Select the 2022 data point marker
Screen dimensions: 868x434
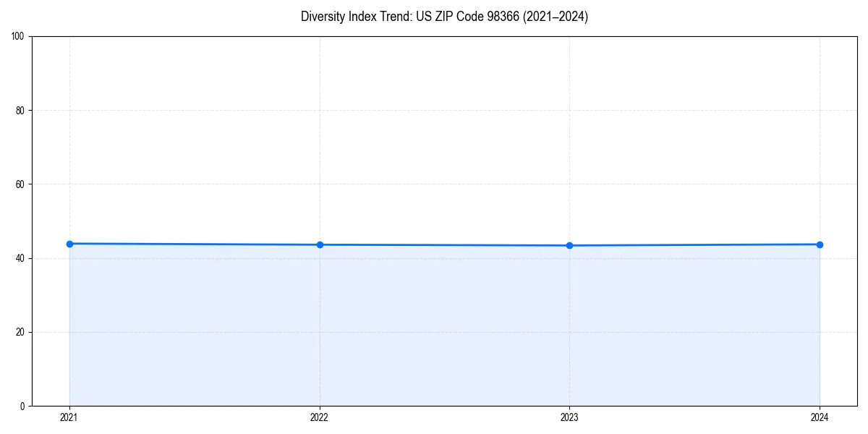pyautogui.click(x=319, y=244)
